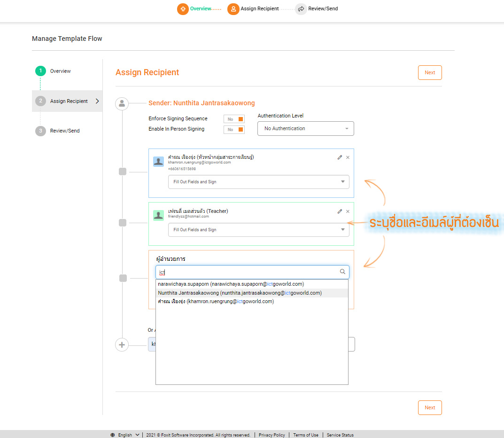Click step 1 green circle in sidebar
The image size is (504, 438).
coord(40,71)
